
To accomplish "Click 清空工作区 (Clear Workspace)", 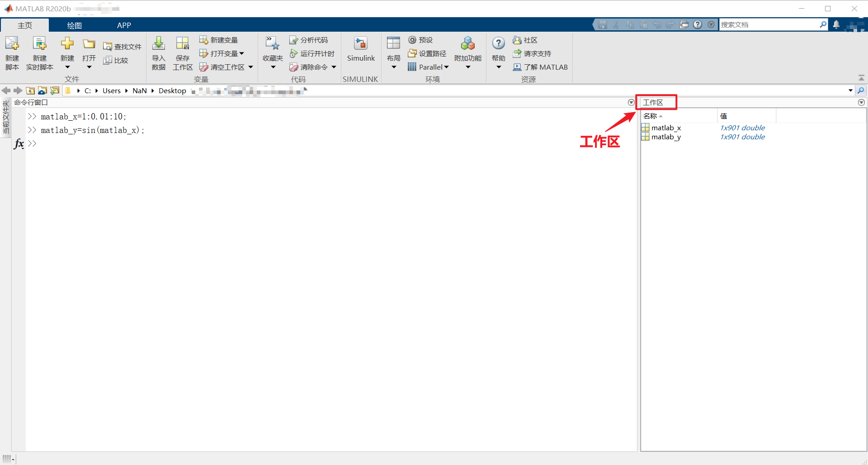I will coord(222,67).
